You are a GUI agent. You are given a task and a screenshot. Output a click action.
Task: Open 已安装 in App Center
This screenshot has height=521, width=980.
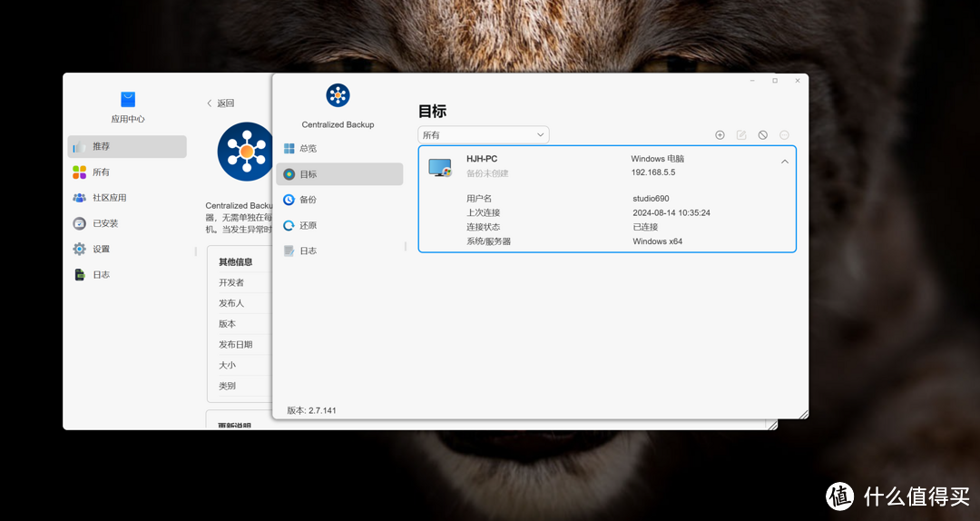coord(127,223)
